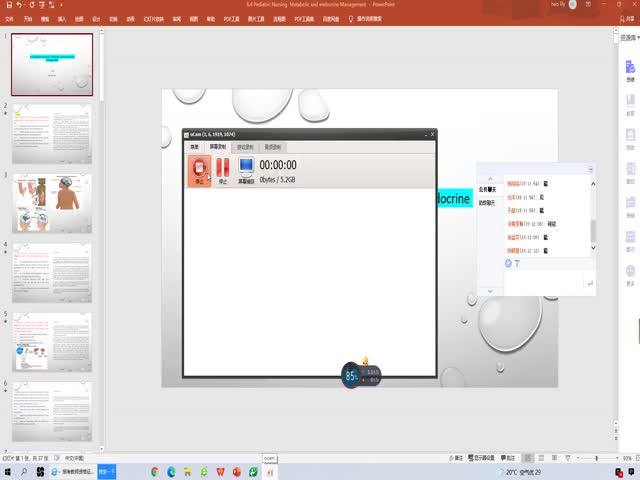
Task: Collapse the chat panel with the down chevron
Action: [x=490, y=291]
